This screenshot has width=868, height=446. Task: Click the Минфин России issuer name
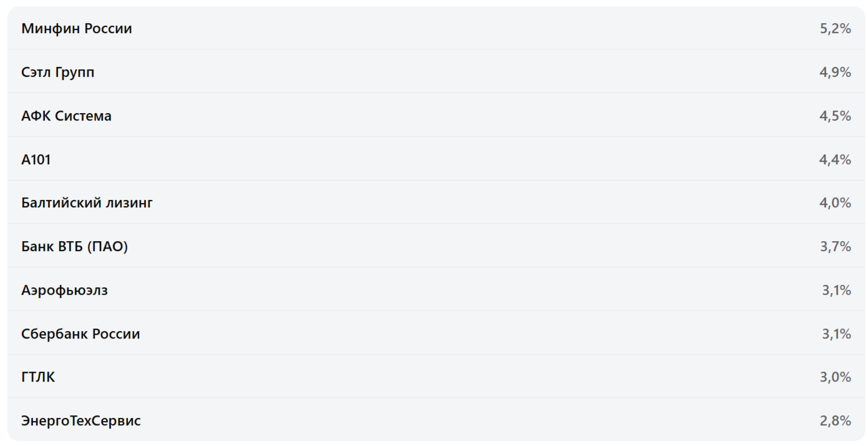(77, 29)
